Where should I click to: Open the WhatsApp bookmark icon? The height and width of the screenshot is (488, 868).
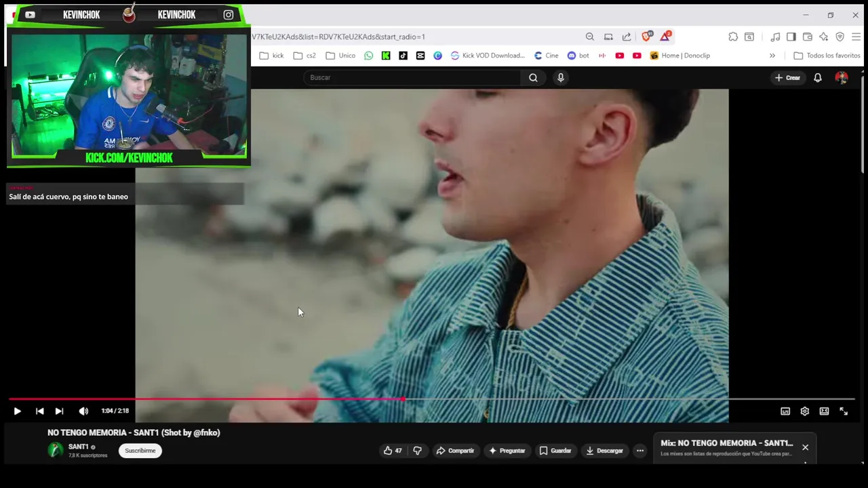(x=368, y=56)
